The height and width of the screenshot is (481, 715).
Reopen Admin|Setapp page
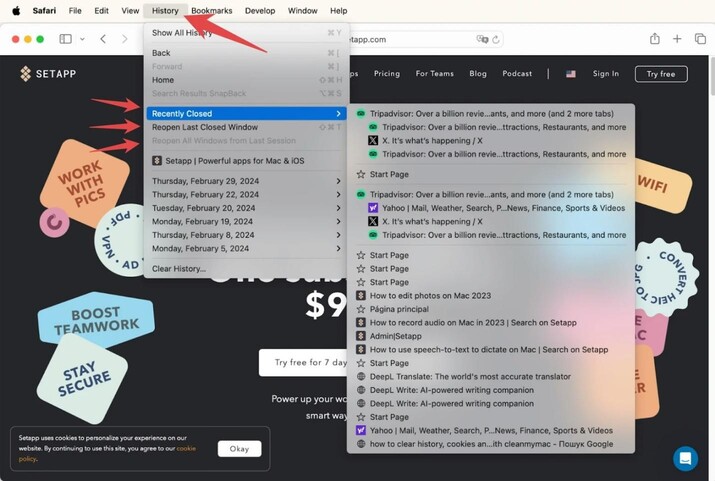pos(491,336)
